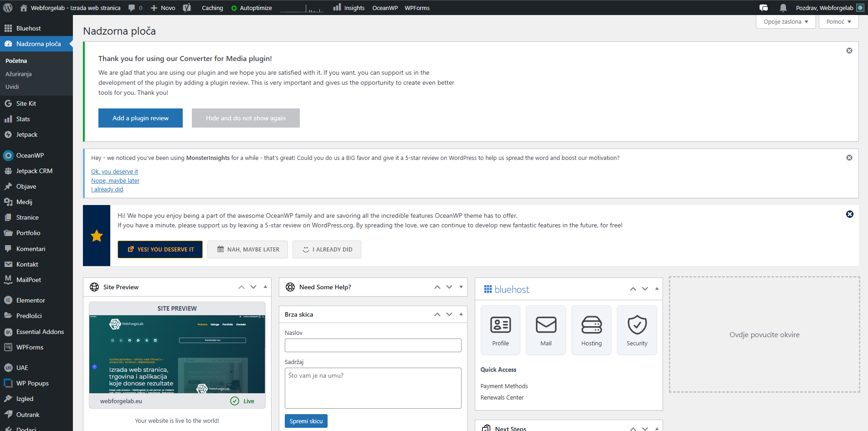This screenshot has height=431, width=868.
Task: Expand the Opcije zaslona panel
Action: (785, 21)
